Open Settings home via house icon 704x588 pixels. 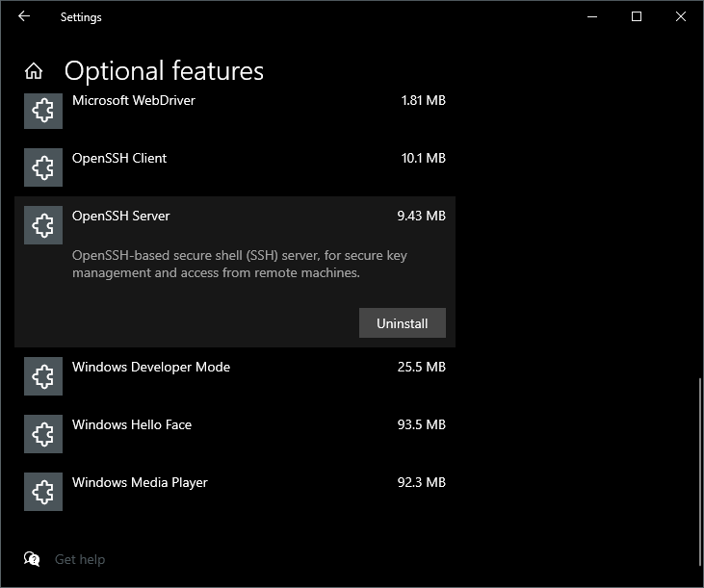[34, 71]
